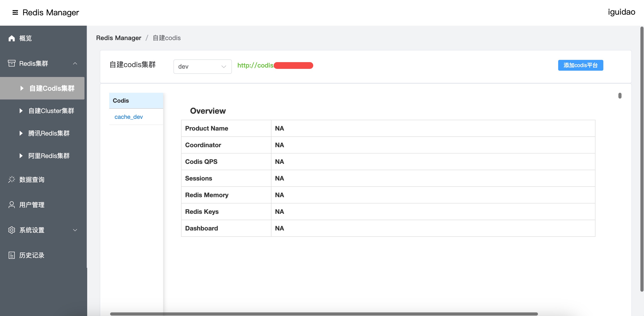This screenshot has height=316, width=644.
Task: Open the cache_dev codis link
Action: tap(129, 117)
